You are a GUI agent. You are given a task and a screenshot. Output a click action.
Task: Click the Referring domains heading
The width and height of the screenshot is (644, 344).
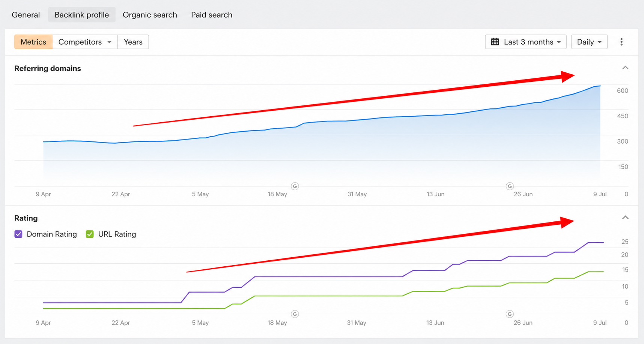click(x=48, y=68)
